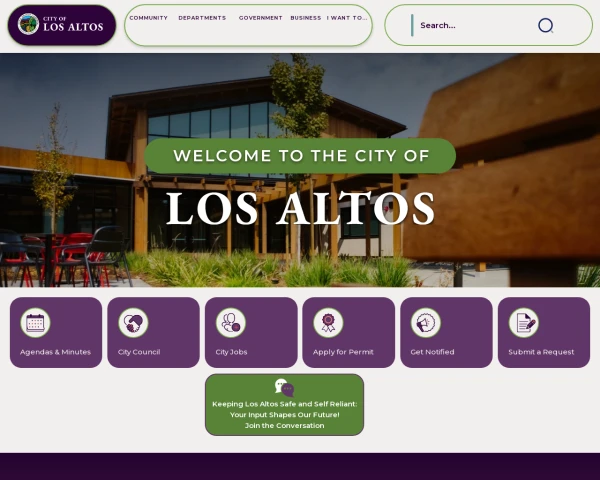View City Jobs listings
The width and height of the screenshot is (600, 480).
point(251,332)
